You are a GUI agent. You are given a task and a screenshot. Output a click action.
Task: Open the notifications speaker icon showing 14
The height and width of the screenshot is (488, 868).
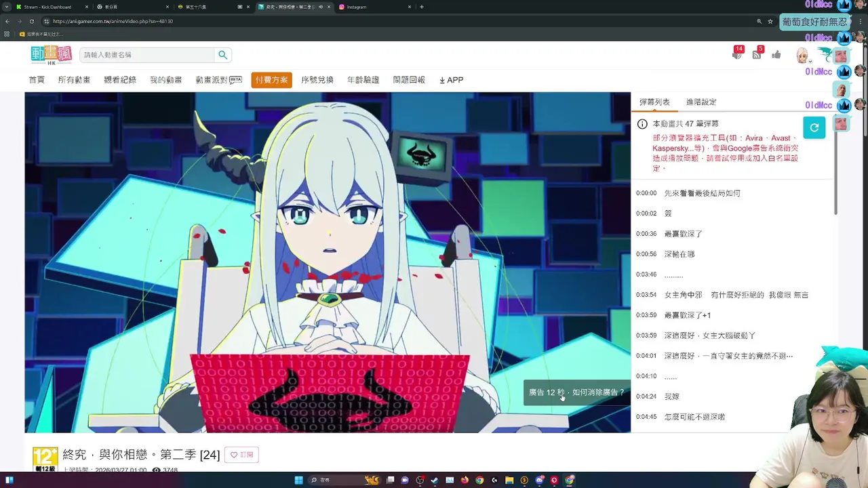737,54
